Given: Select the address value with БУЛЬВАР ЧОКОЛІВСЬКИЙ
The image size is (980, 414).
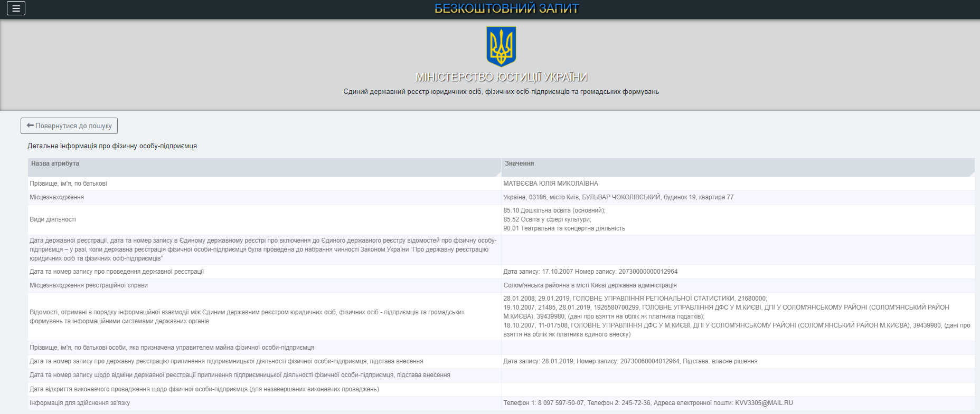Looking at the screenshot, I should [x=618, y=197].
